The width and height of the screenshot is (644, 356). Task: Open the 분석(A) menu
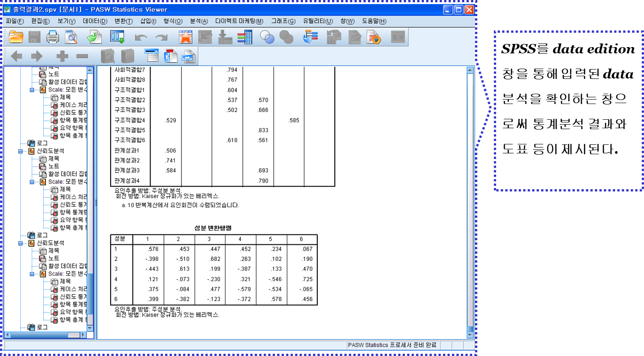coord(199,21)
